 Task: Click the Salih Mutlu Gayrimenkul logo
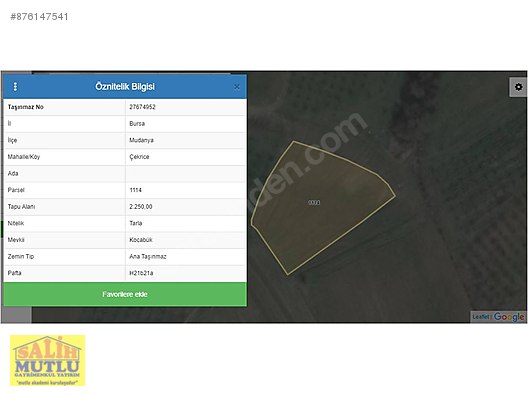click(47, 360)
